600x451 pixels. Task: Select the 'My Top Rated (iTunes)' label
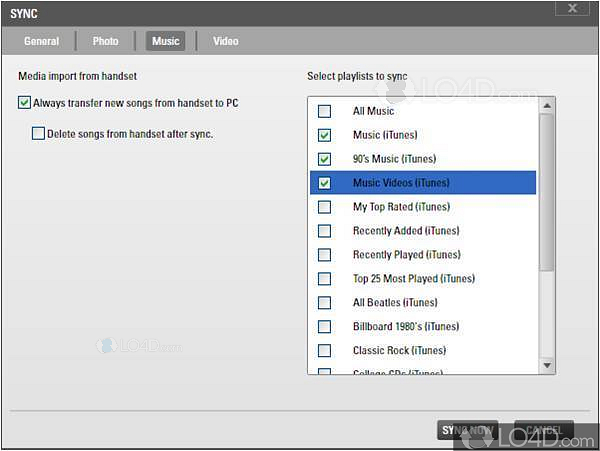401,207
